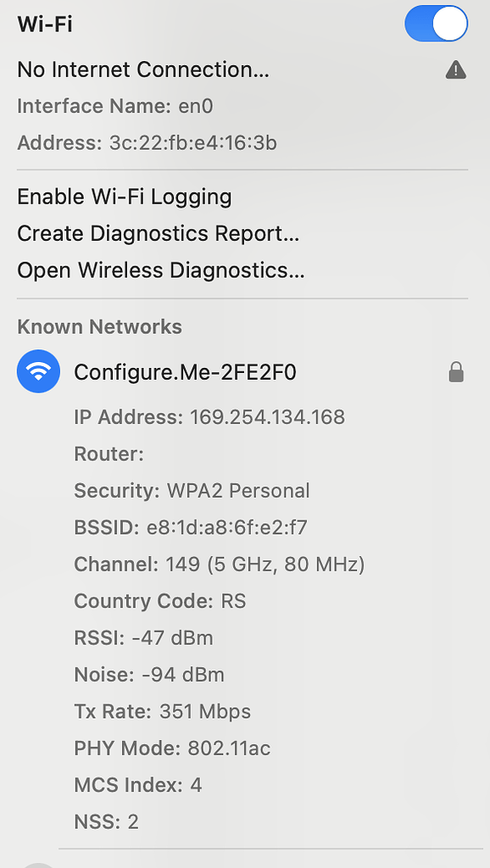Open No Internet Connection details
Image resolution: width=490 pixels, height=868 pixels.
pyautogui.click(x=144, y=70)
